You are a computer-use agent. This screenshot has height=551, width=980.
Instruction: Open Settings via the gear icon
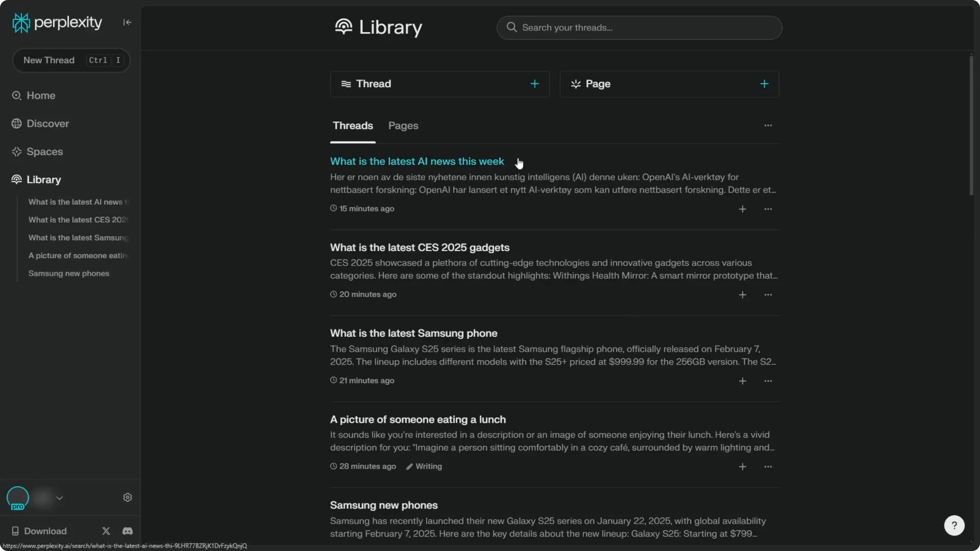(127, 497)
